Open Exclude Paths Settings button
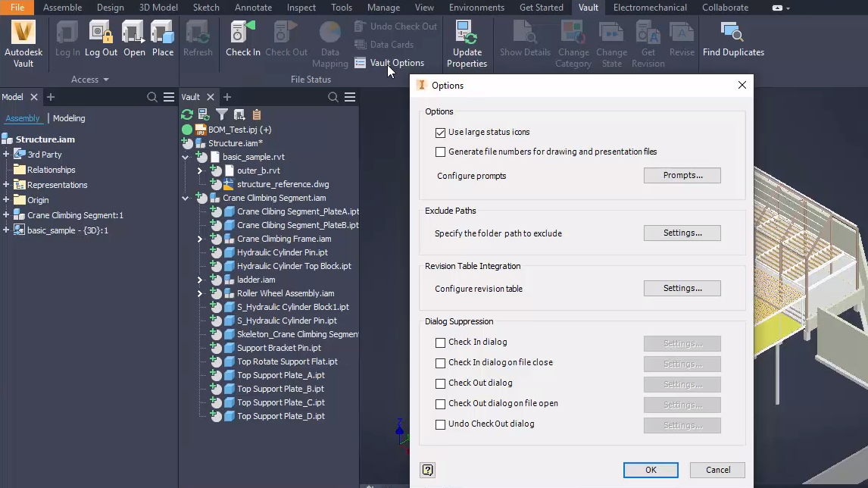The height and width of the screenshot is (488, 868). point(682,233)
